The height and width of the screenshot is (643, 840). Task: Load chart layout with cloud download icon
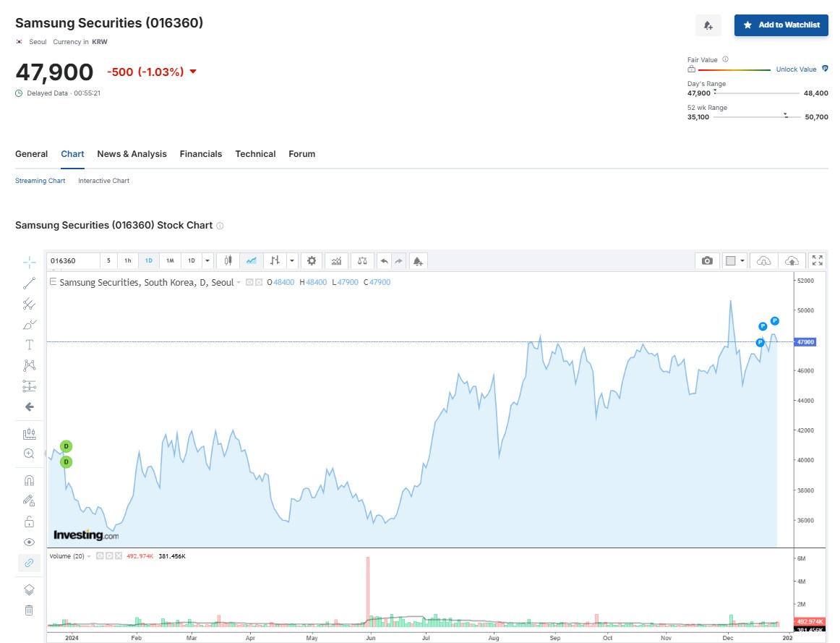763,261
